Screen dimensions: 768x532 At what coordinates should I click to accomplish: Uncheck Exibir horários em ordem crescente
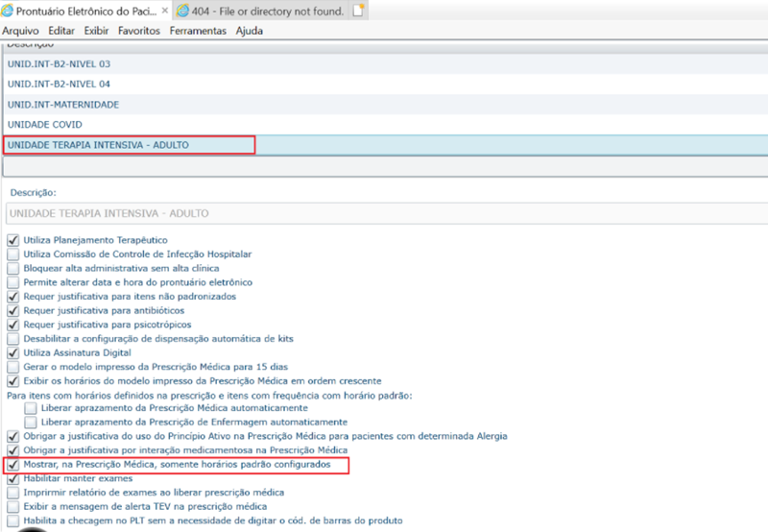13,381
